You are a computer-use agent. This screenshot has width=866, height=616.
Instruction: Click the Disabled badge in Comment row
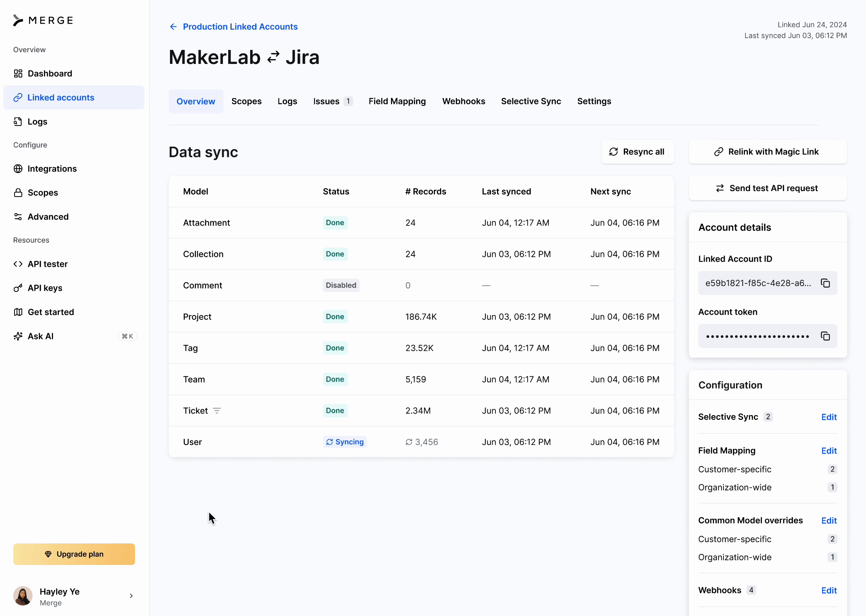tap(341, 285)
